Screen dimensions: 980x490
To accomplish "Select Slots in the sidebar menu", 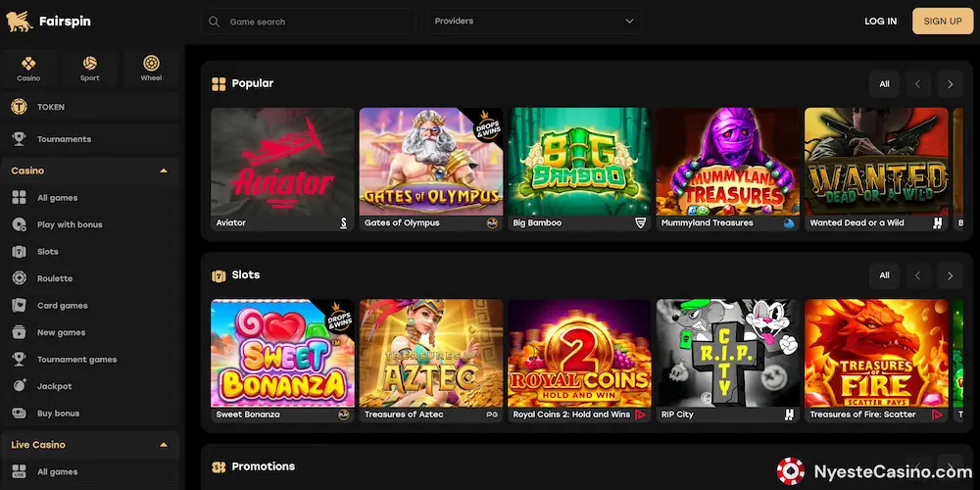I will tap(47, 251).
